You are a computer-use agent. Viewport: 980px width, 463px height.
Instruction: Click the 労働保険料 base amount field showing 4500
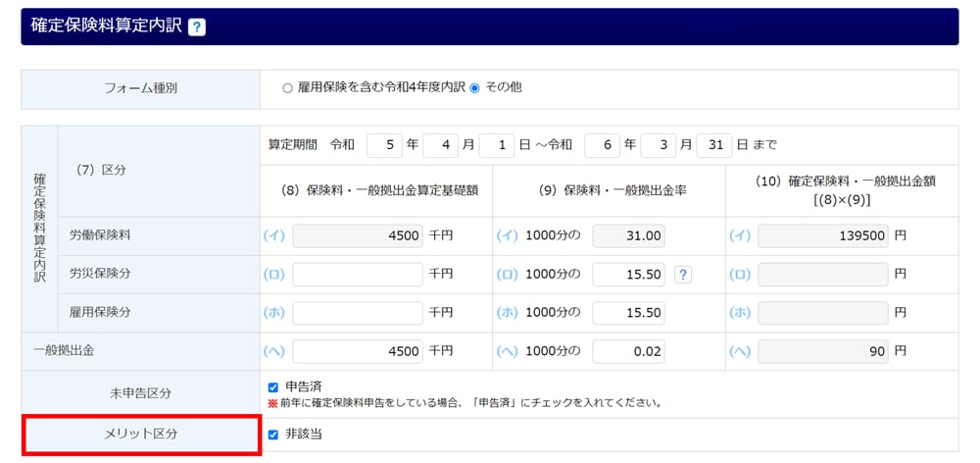[358, 236]
